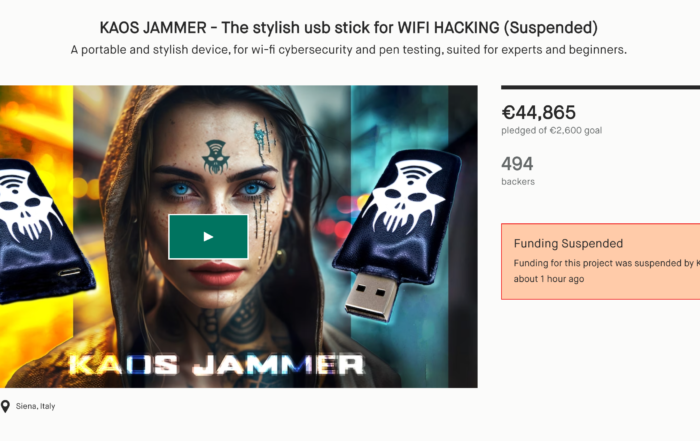Click the KAOS JAMMER text in the video
The image size is (700, 441).
click(217, 365)
